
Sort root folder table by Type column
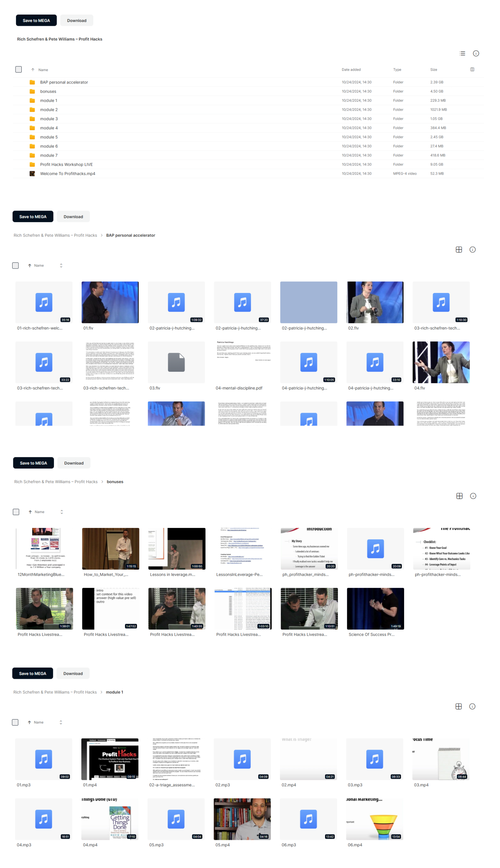(x=397, y=70)
